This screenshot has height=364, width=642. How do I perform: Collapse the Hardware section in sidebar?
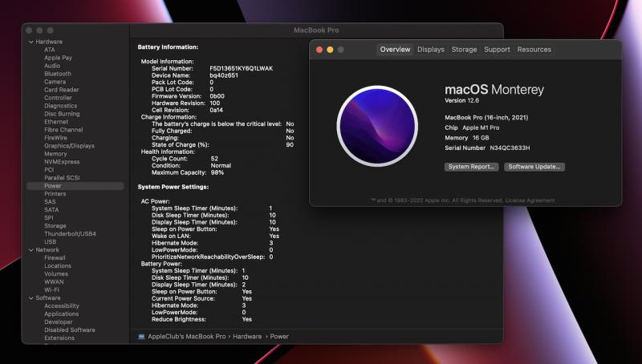30,42
